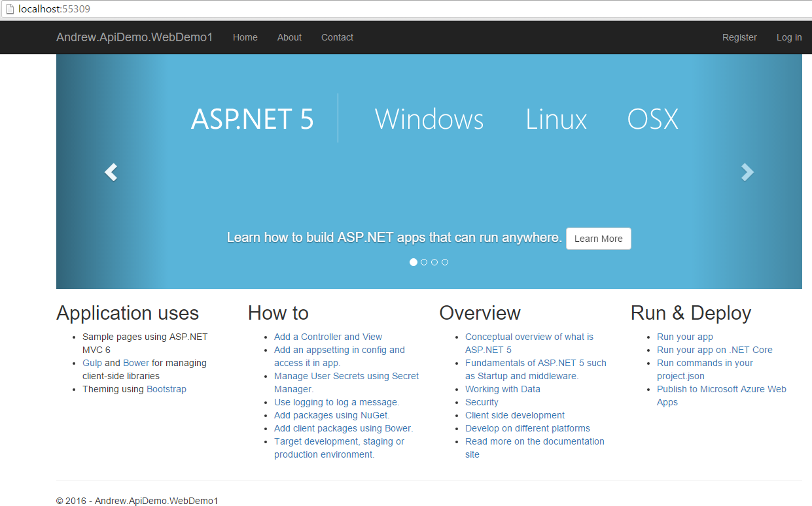812x506 pixels.
Task: Click the Working with Data link
Action: point(503,389)
